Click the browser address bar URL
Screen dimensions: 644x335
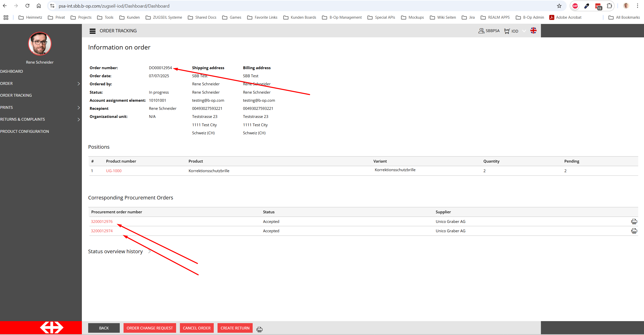114,6
